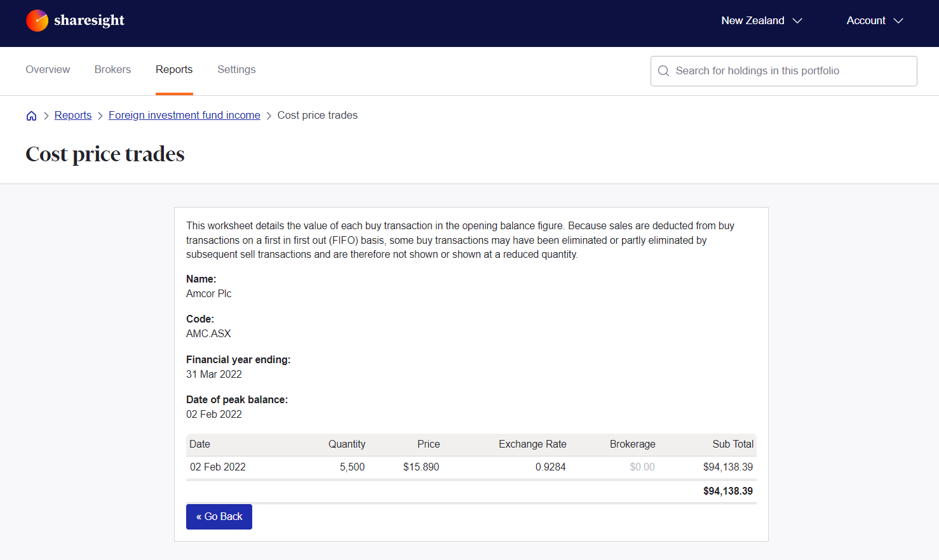Click the peak balance date 02 Feb 2022
Image resolution: width=939 pixels, height=560 pixels.
click(x=214, y=415)
